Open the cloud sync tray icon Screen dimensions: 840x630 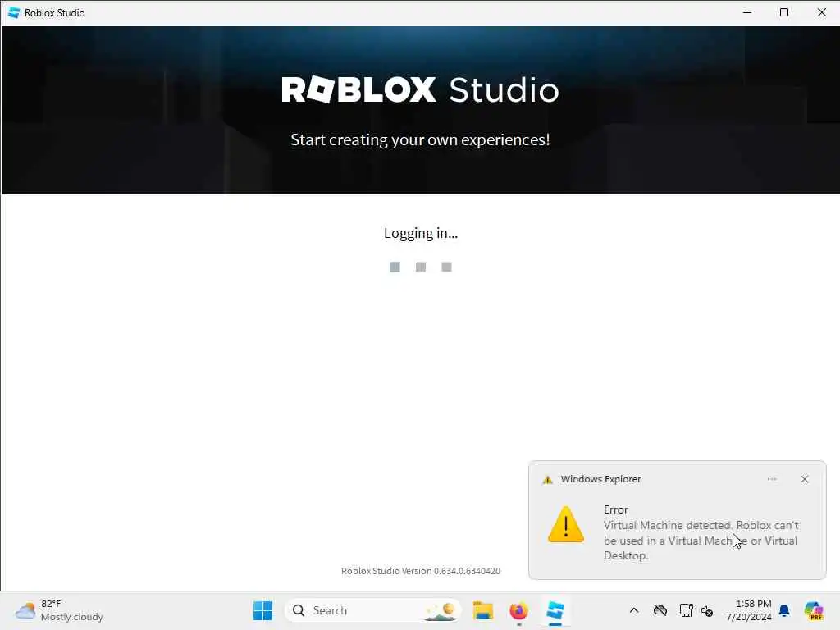pos(660,610)
